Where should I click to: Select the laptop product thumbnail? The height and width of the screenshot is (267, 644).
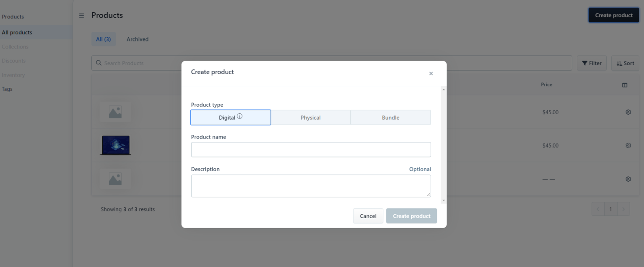115,145
